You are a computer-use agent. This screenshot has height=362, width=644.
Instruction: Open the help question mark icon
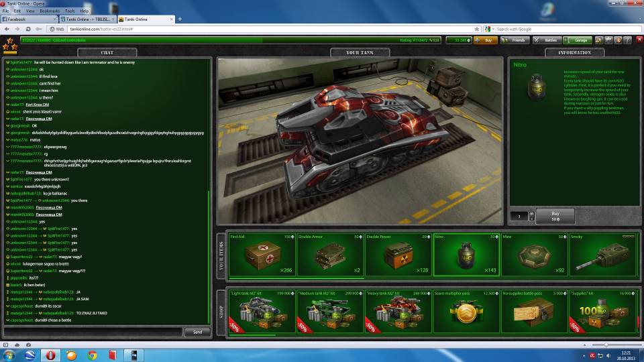(x=628, y=40)
